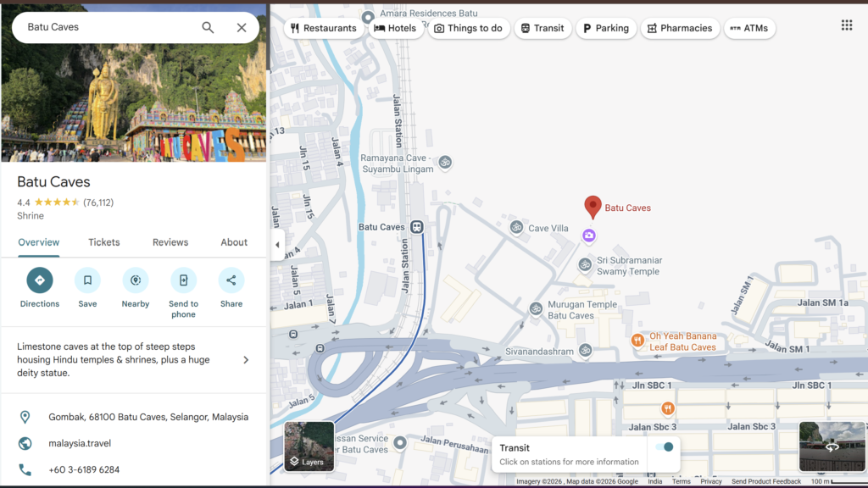Open the Nearby search icon
The height and width of the screenshot is (488, 868).
135,280
